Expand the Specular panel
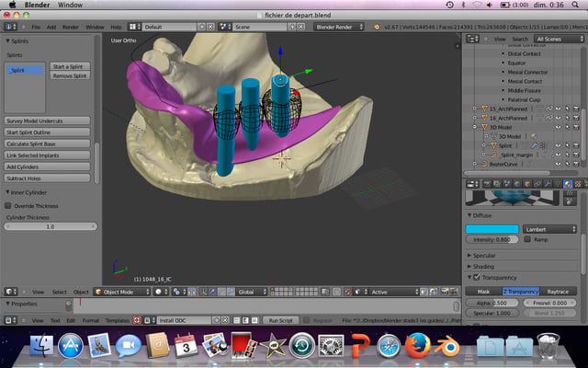 [486, 255]
